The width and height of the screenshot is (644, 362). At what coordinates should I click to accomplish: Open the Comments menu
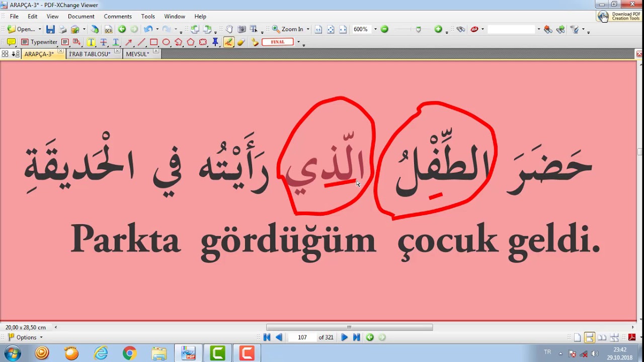pos(118,16)
